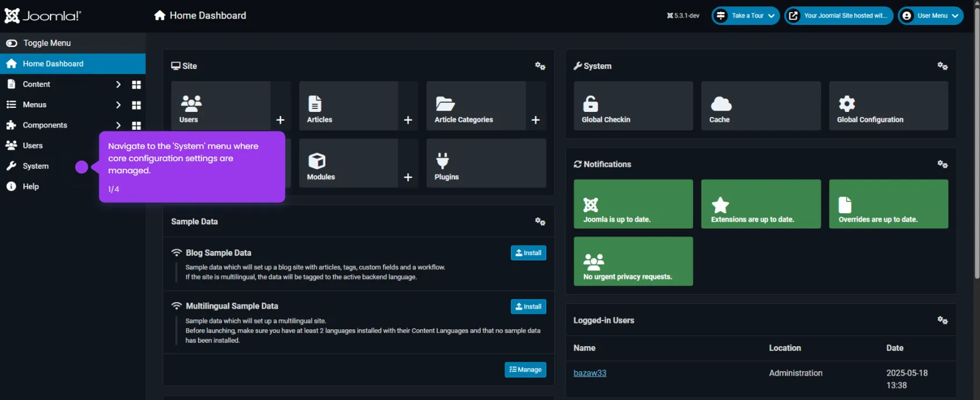The height and width of the screenshot is (400, 980).
Task: Open the Help sidebar item
Action: tap(31, 186)
